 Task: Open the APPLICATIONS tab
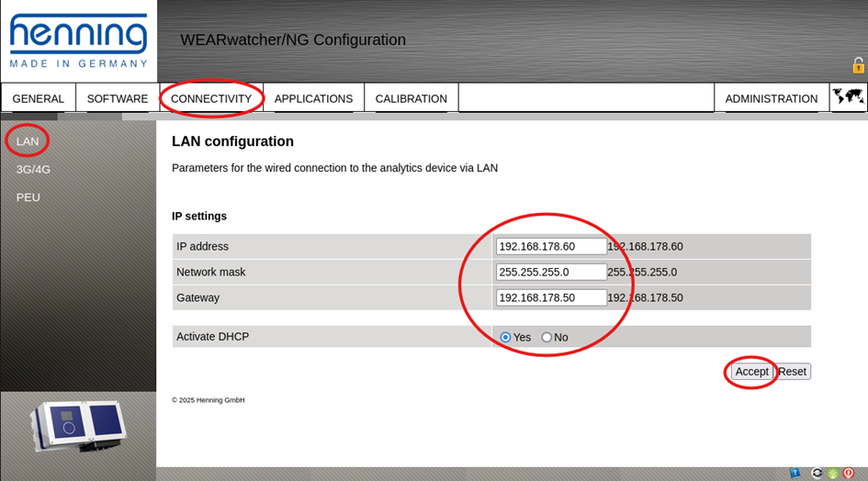313,98
